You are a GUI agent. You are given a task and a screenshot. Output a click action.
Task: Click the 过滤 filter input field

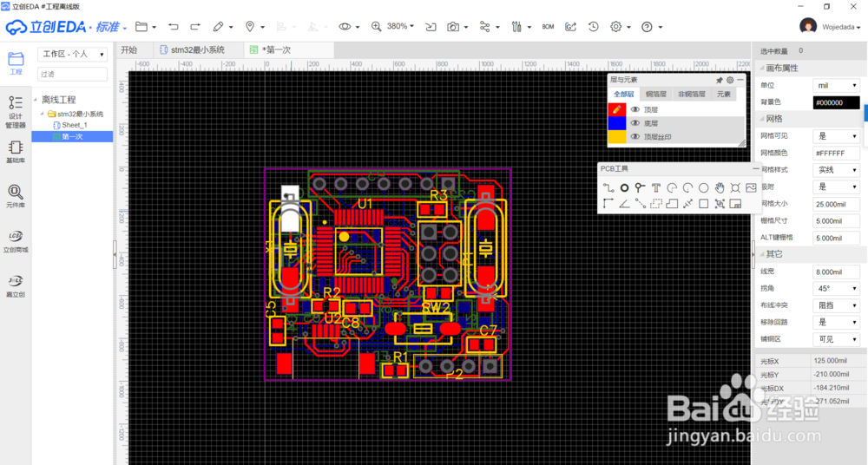73,75
